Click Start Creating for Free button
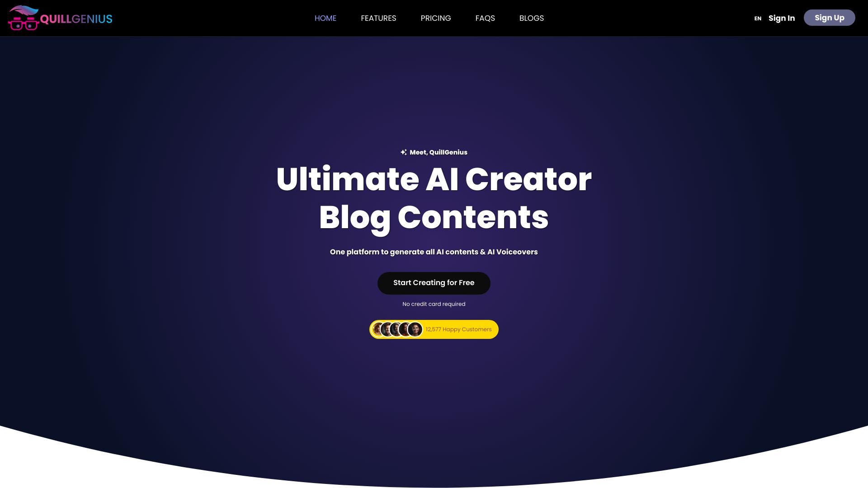Screen dimensions: 868x488 tap(434, 283)
